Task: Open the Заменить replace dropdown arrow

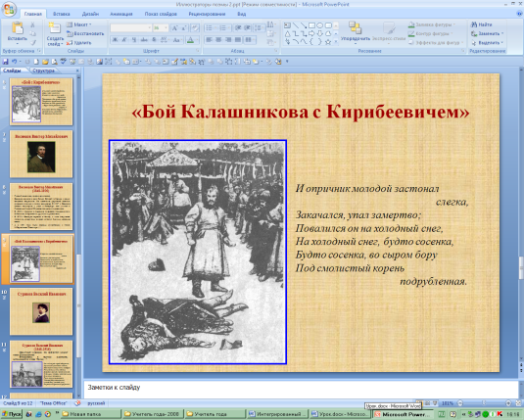Action: click(502, 33)
